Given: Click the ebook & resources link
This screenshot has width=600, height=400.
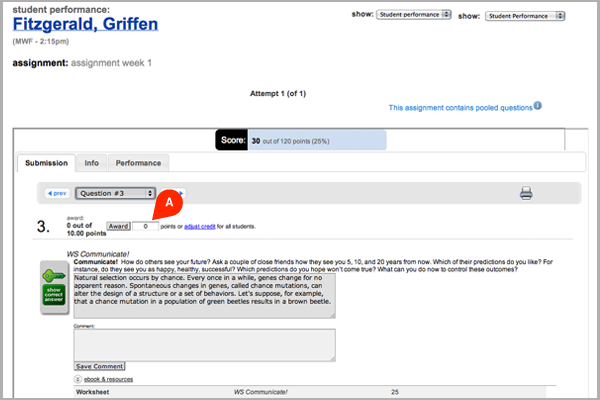Looking at the screenshot, I should point(108,379).
